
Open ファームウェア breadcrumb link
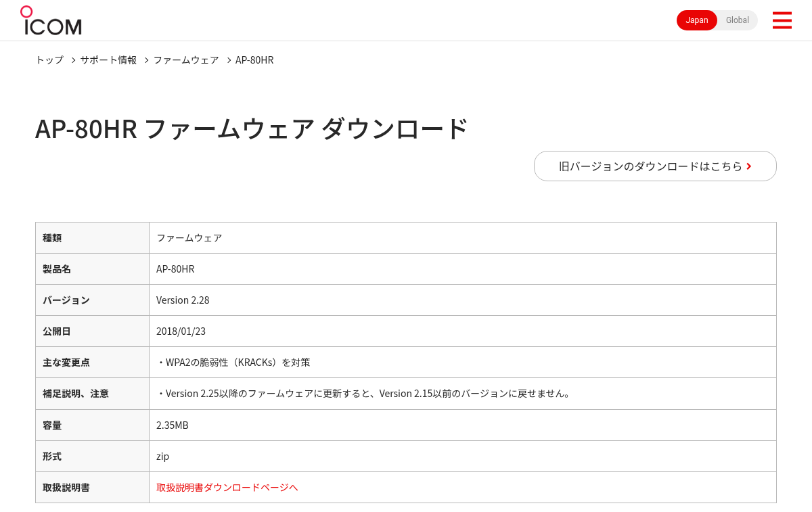pyautogui.click(x=186, y=60)
